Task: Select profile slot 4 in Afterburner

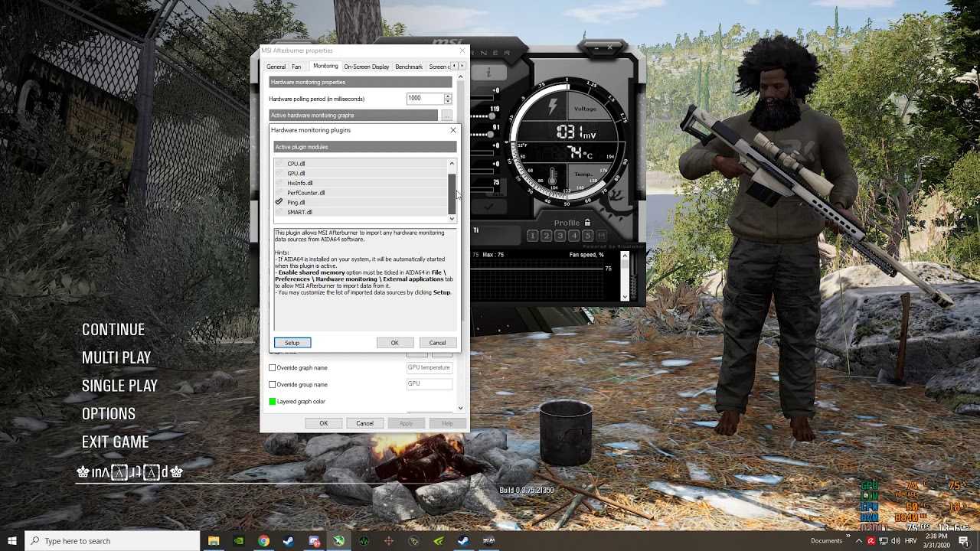Action: (x=574, y=236)
